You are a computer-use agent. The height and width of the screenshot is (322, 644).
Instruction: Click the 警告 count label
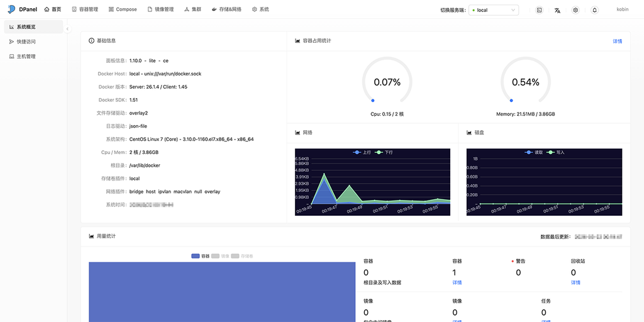point(520,261)
